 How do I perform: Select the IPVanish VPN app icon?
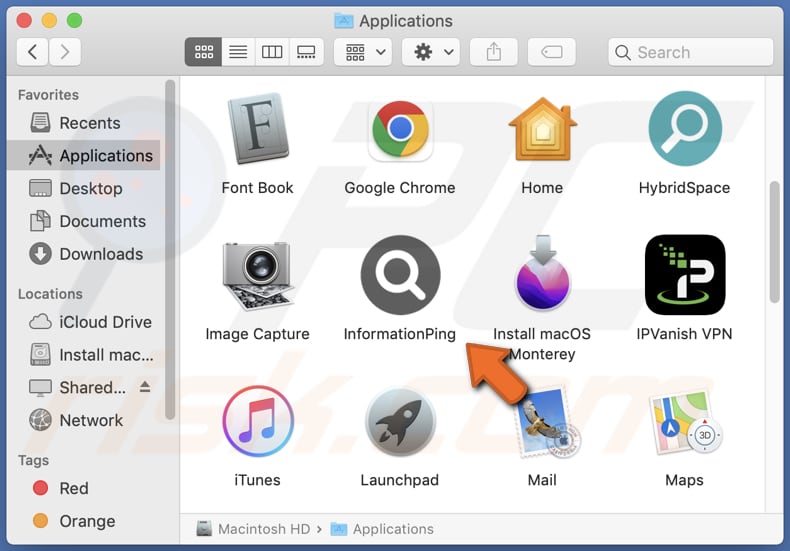(x=685, y=275)
